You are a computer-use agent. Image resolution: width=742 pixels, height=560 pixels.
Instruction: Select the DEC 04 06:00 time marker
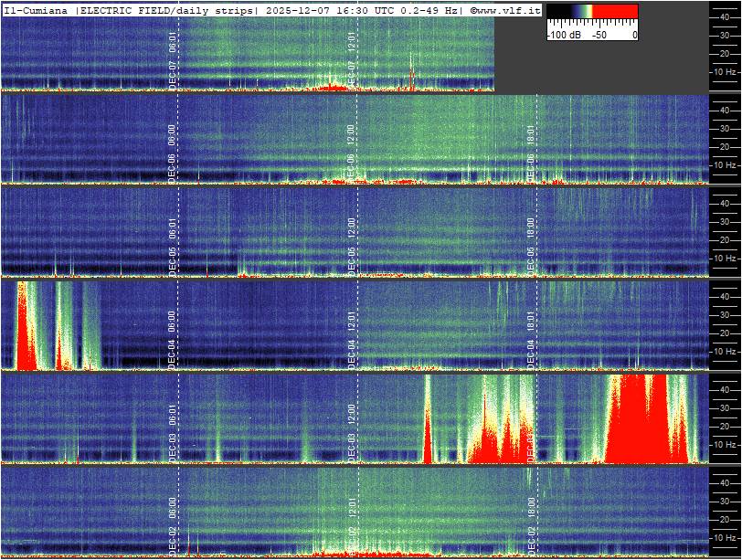tap(173, 338)
